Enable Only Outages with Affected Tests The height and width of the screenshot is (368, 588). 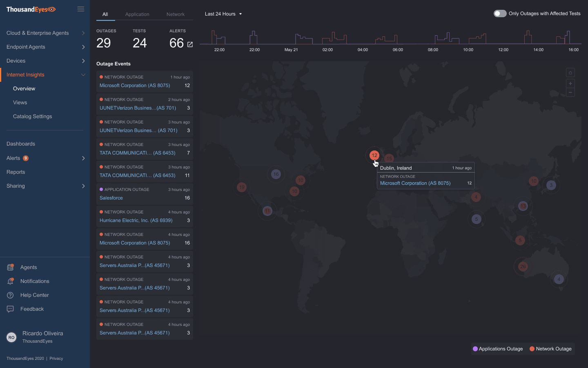(499, 13)
